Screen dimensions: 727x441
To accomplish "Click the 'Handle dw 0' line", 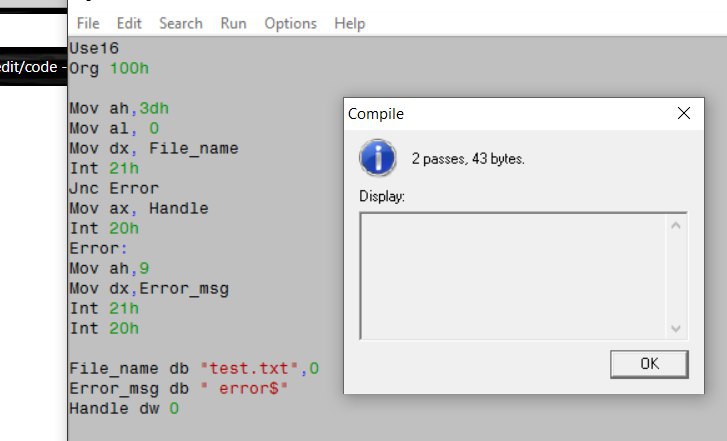I will tap(124, 408).
